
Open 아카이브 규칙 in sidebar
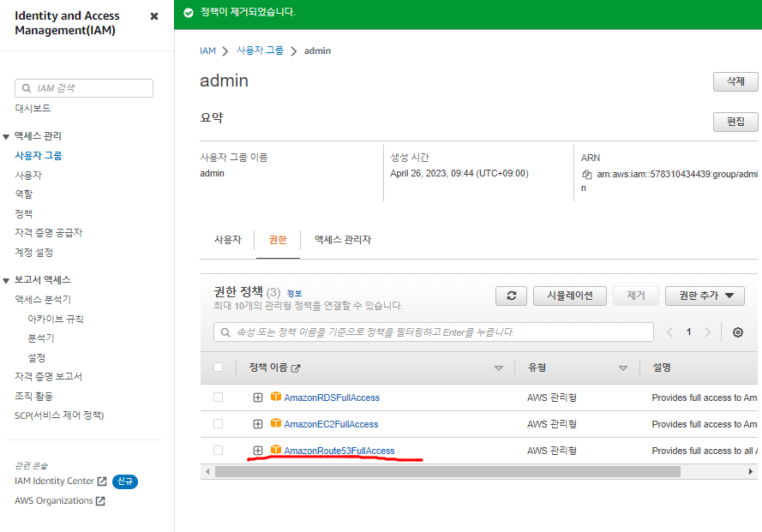(56, 319)
